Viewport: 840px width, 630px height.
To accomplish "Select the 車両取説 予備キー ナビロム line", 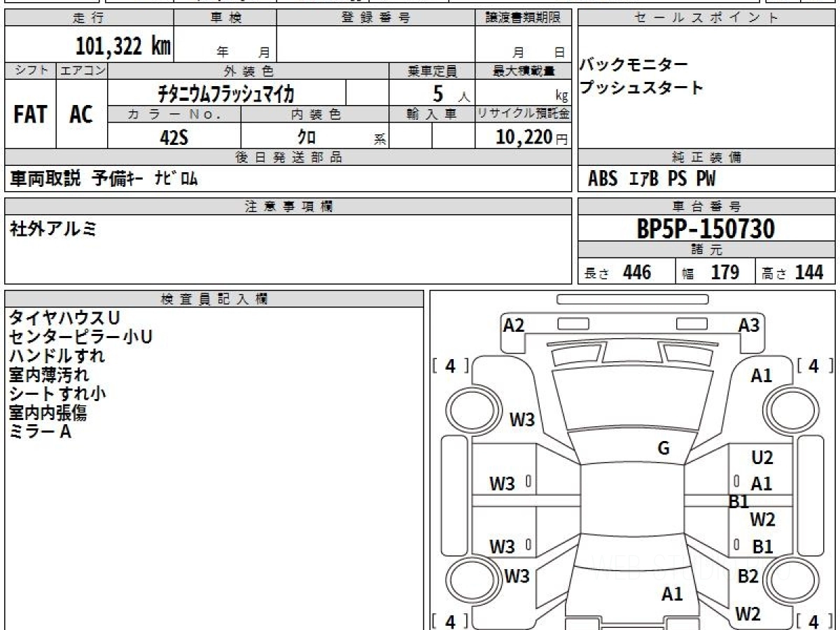I will click(x=104, y=178).
